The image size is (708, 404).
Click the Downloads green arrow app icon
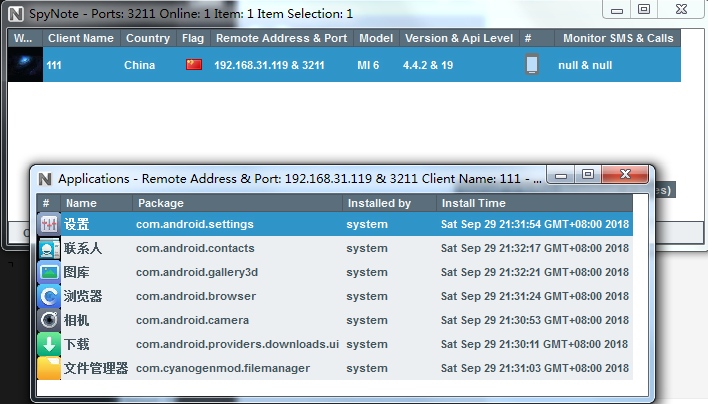49,344
